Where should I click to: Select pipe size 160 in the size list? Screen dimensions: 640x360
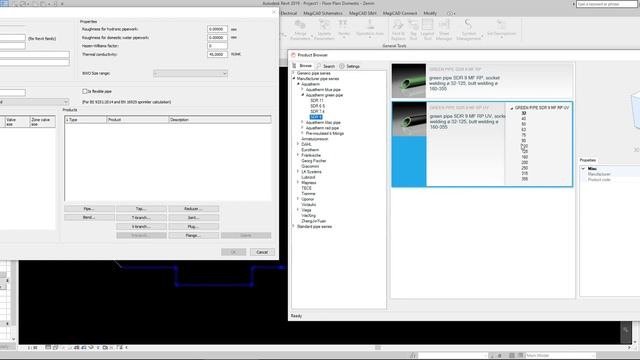click(524, 157)
